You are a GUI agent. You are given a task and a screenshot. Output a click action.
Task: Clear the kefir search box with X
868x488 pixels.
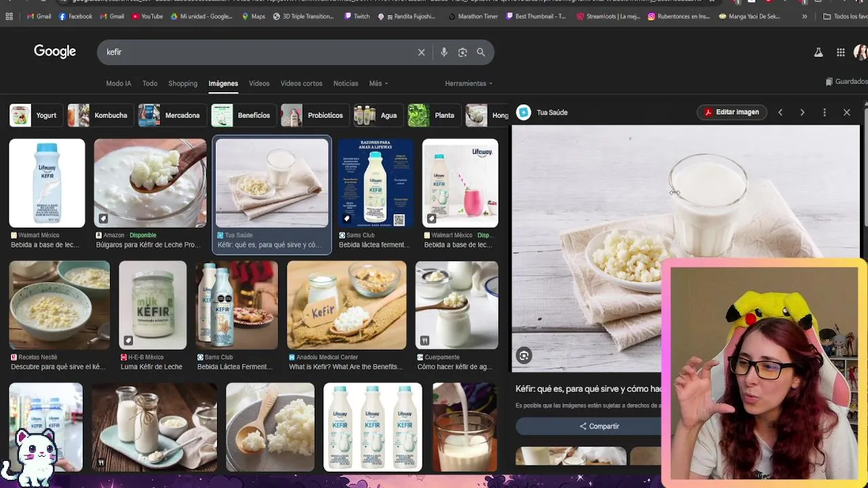tap(421, 52)
